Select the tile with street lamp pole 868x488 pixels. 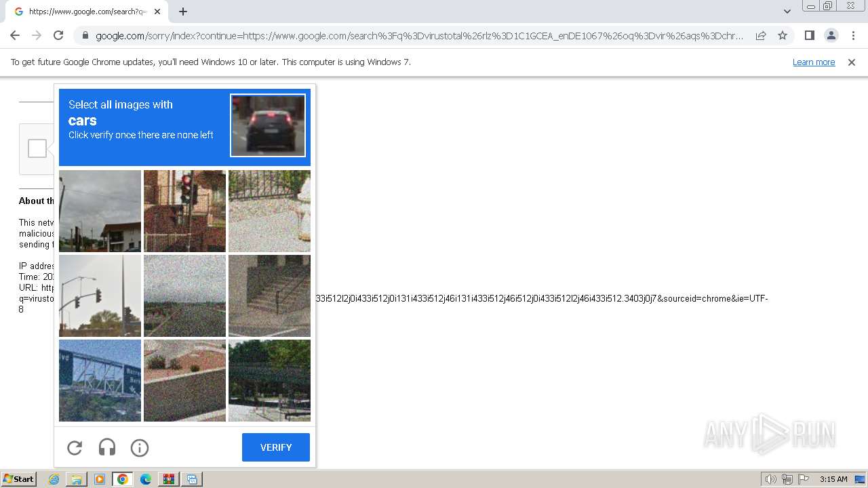(x=100, y=296)
